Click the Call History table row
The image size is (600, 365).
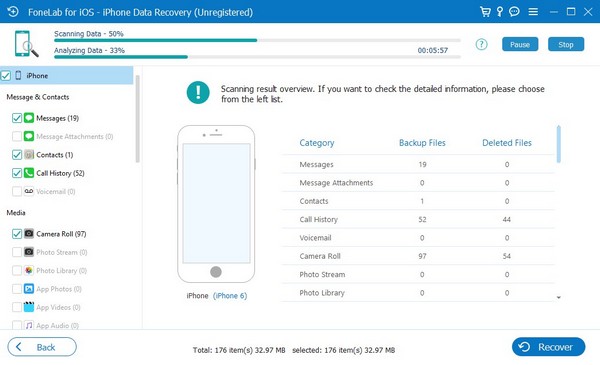[418, 219]
